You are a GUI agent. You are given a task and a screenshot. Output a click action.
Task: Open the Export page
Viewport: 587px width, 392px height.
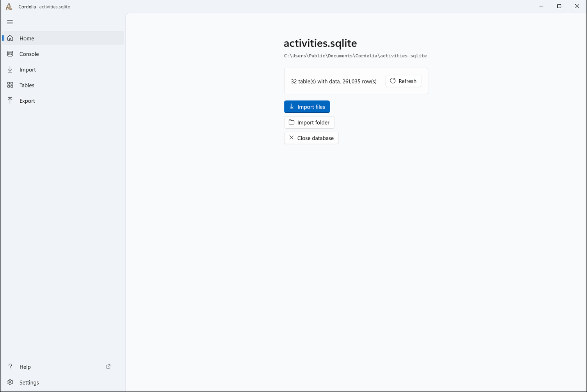click(x=63, y=101)
